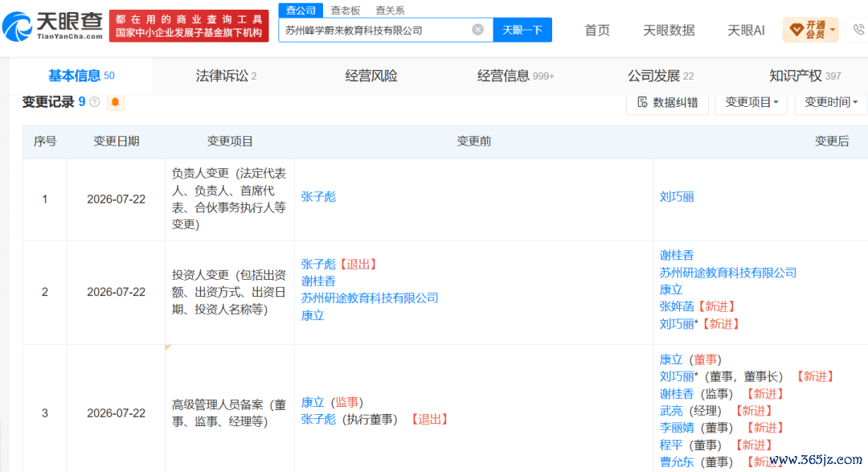Viewport: 868px width, 472px height.
Task: Select the 2026-07-22 date in row 1
Action: [x=117, y=199]
